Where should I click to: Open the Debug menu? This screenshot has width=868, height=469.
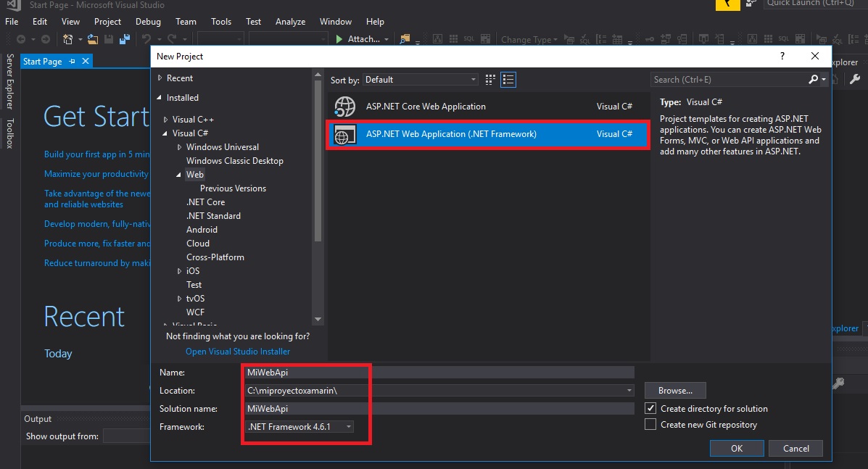(x=148, y=21)
